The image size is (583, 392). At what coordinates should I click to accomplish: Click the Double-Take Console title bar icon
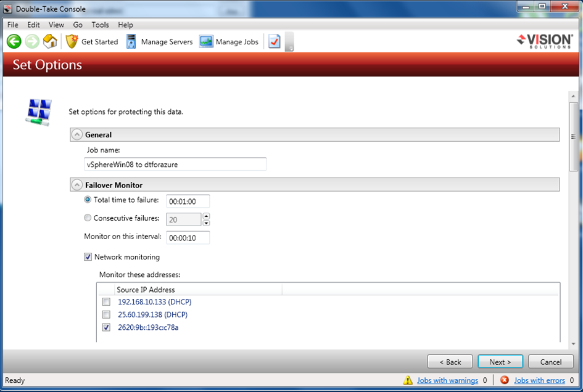[x=8, y=9]
